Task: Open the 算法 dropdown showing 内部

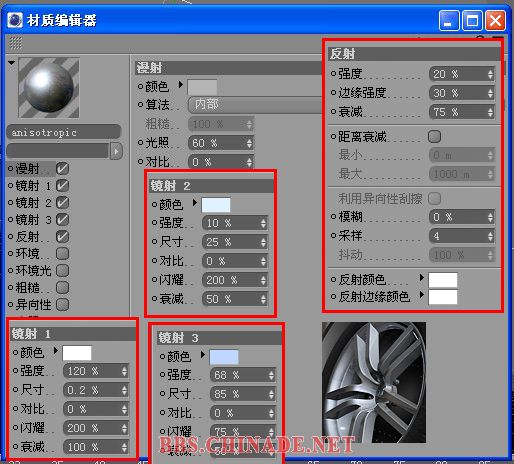Action: click(256, 105)
